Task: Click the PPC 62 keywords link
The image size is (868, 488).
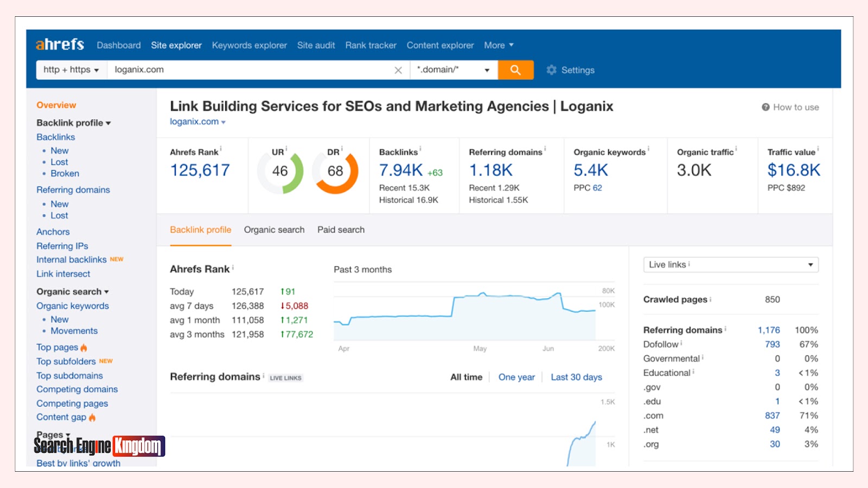Action: click(x=597, y=188)
